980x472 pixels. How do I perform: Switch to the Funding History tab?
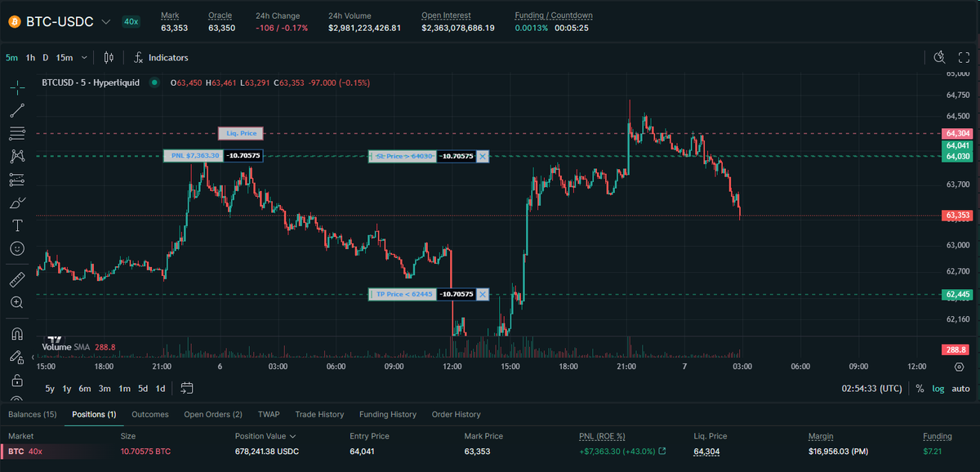[388, 414]
